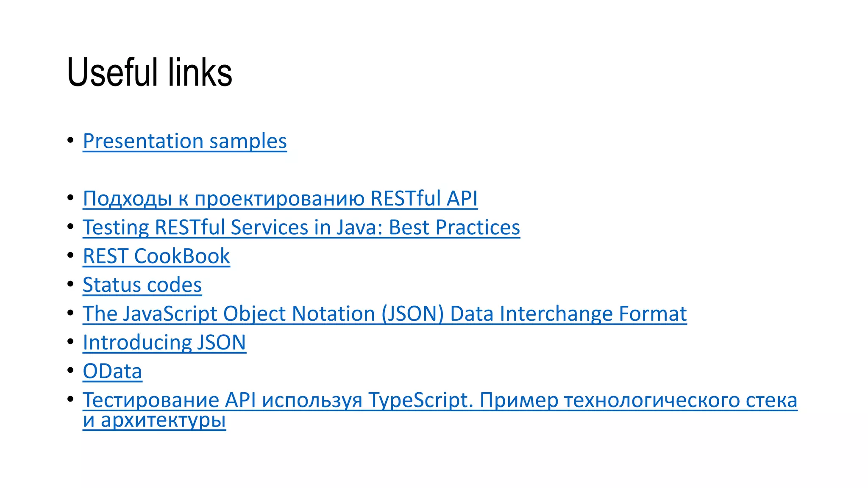Open the OData link
The image size is (868, 488).
[x=112, y=372]
